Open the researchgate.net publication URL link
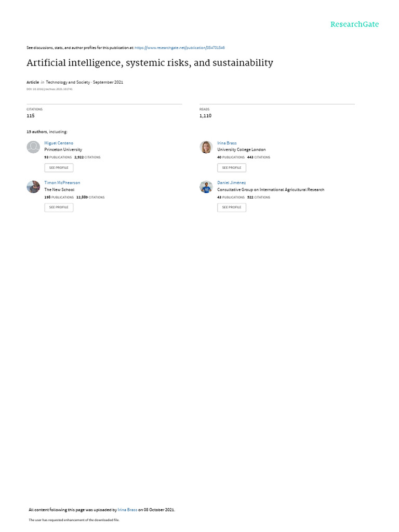 [180, 48]
